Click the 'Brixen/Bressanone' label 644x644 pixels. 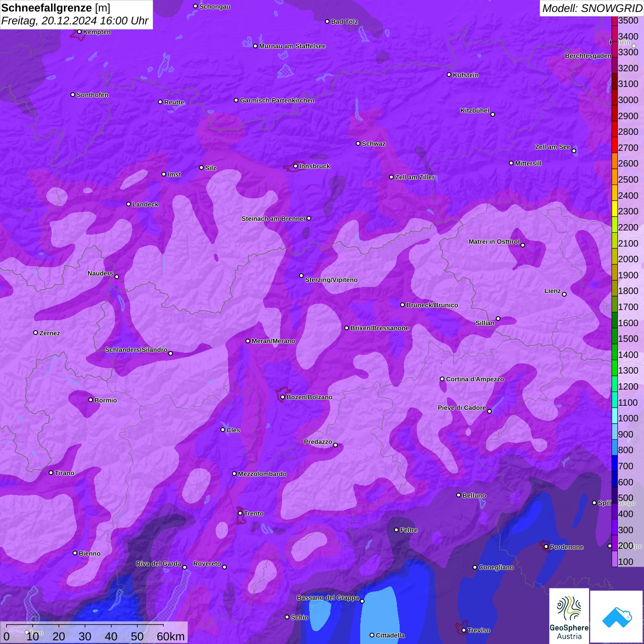coord(379,328)
